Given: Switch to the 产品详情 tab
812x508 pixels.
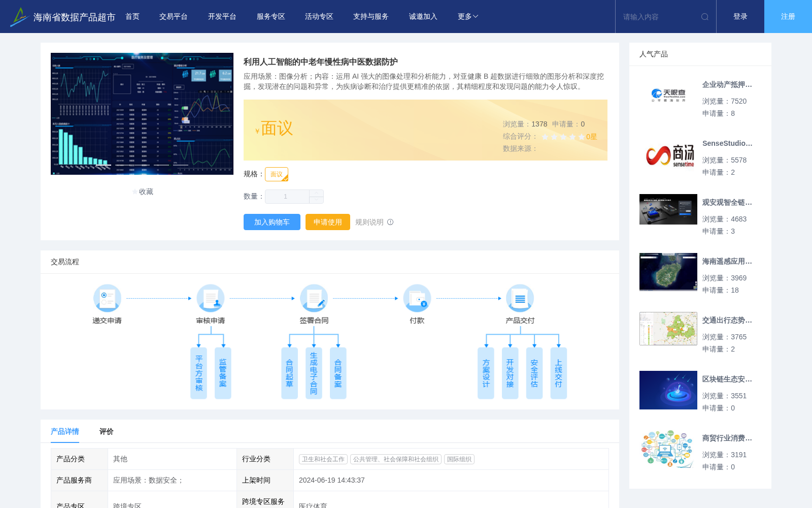Looking at the screenshot, I should (x=65, y=431).
